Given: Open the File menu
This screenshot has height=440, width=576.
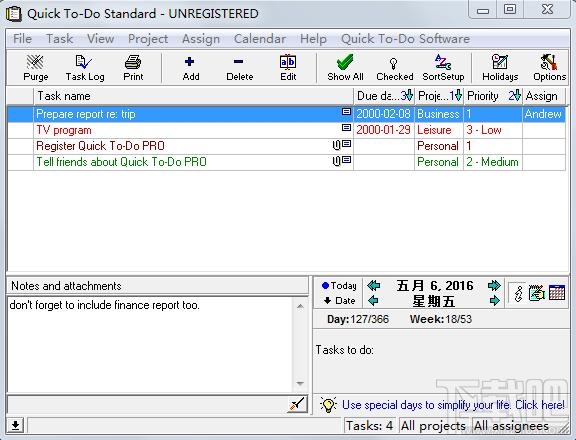Looking at the screenshot, I should point(22,39).
